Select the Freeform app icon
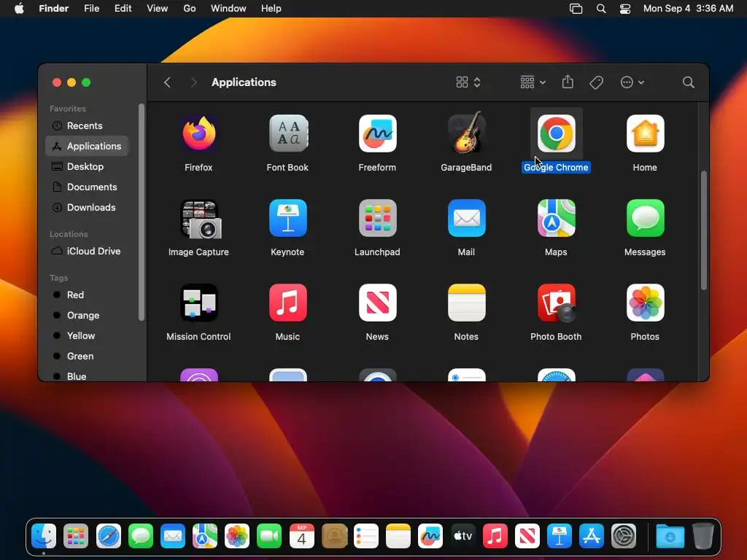The width and height of the screenshot is (747, 560). pyautogui.click(x=377, y=134)
